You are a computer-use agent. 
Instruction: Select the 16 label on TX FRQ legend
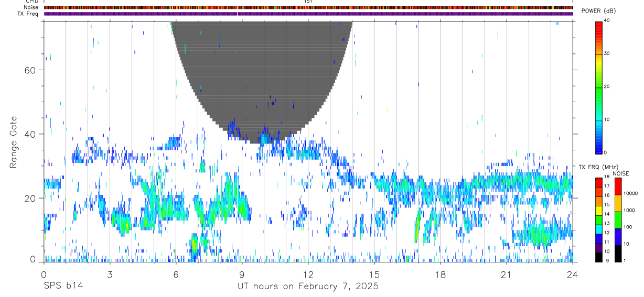[607, 195]
